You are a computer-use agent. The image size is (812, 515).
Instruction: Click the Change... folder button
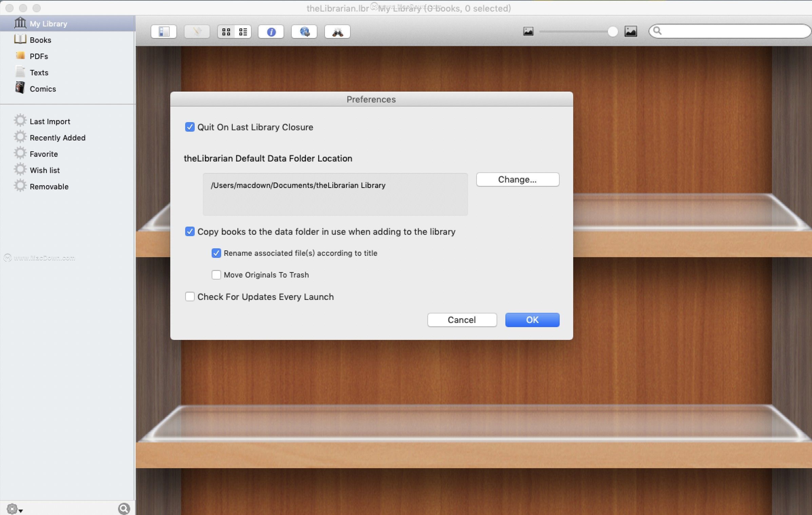point(518,179)
